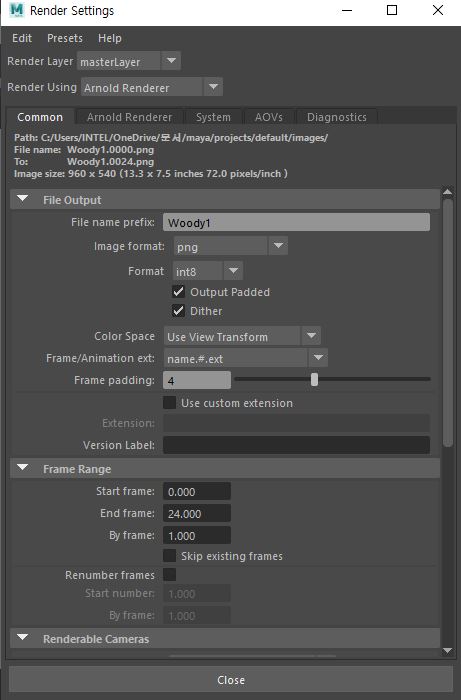Screen dimensions: 461x700
Task: Collapse the Frame Range section
Action: (x=22, y=468)
